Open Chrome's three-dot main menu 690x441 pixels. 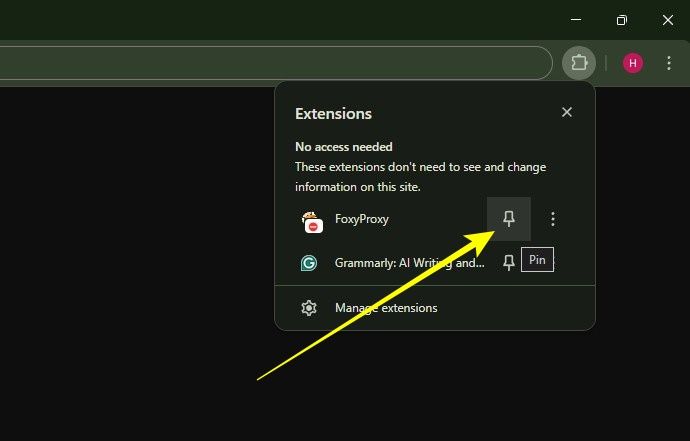[669, 63]
